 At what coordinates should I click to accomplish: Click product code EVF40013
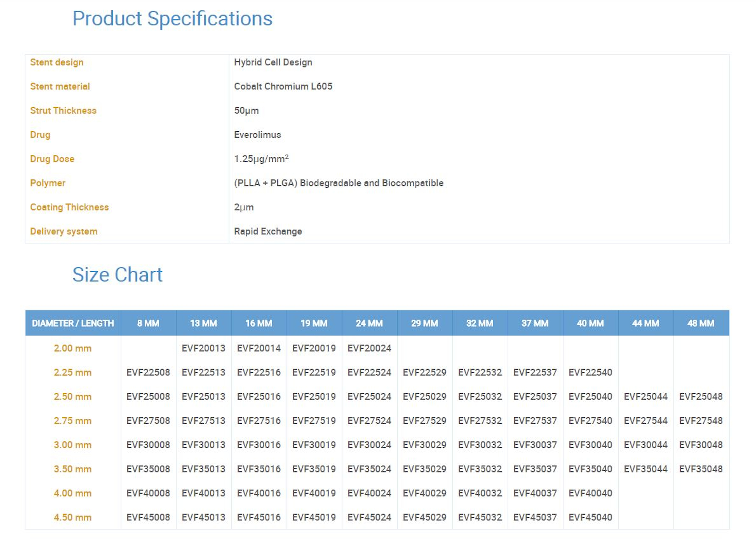(203, 493)
